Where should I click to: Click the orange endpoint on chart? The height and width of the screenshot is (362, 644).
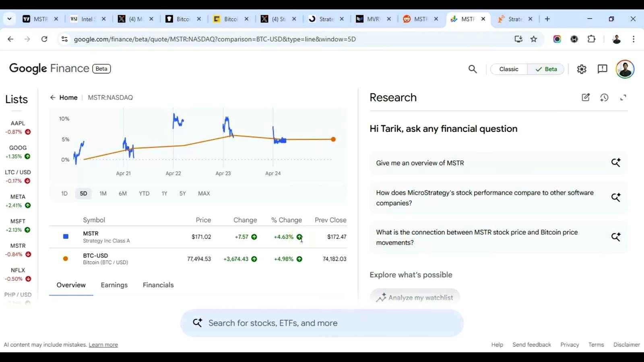point(333,139)
